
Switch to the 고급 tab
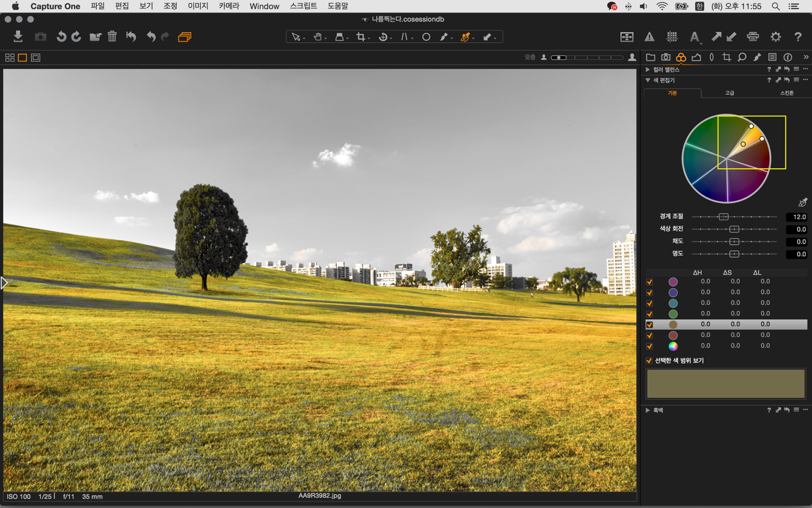tap(729, 93)
